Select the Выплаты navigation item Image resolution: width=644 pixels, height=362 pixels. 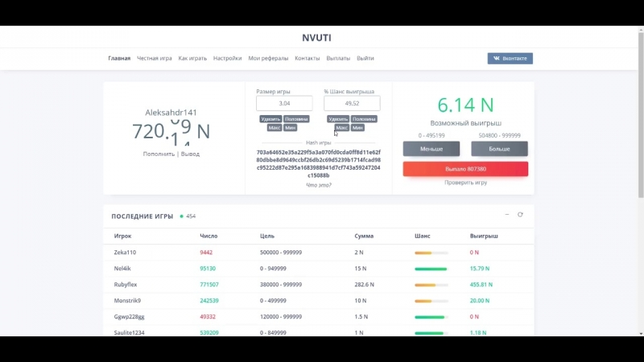(x=338, y=59)
